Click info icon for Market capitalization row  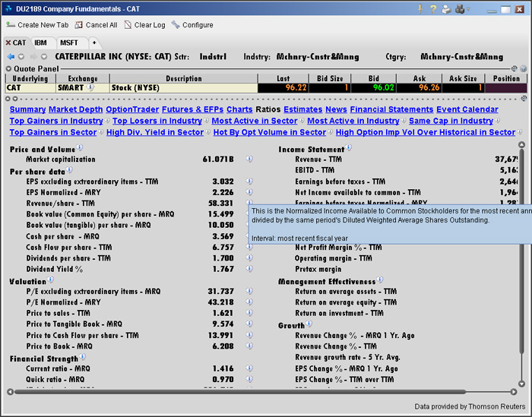click(x=249, y=159)
